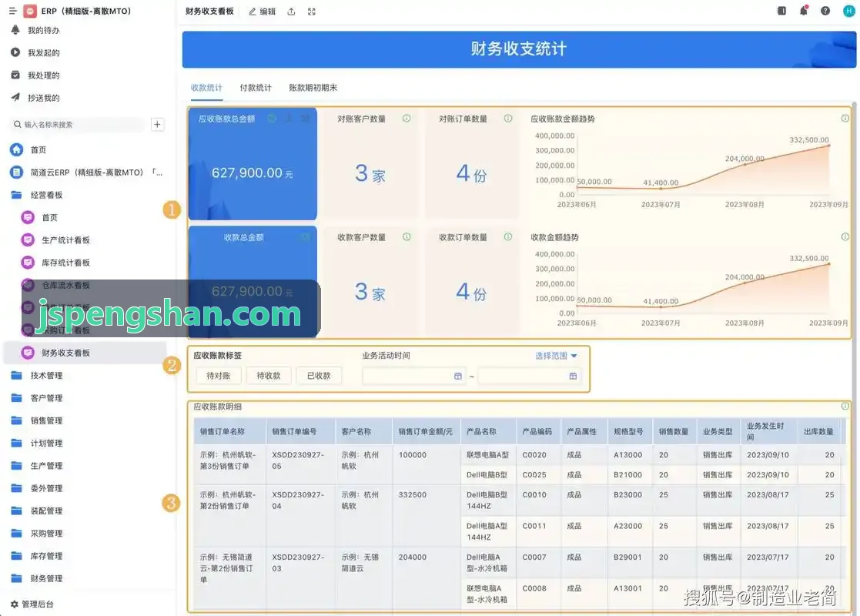The image size is (860, 616).
Task: Switch to the 付款统计 tab
Action: point(256,88)
